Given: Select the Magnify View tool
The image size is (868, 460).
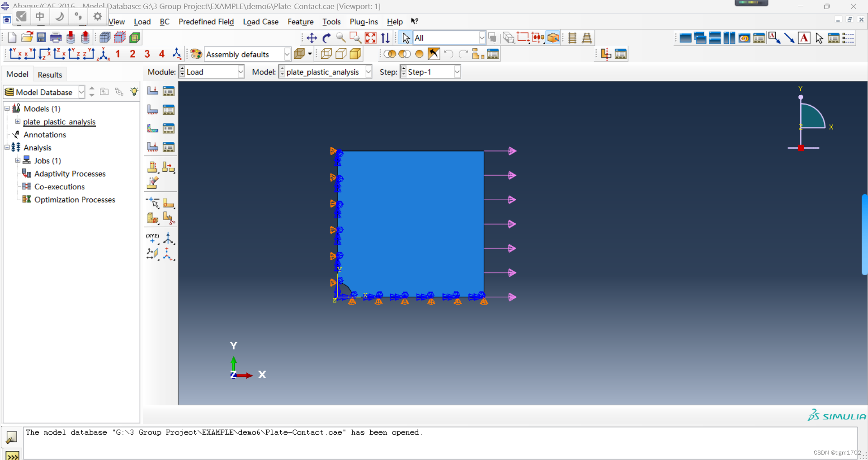Looking at the screenshot, I should click(341, 38).
